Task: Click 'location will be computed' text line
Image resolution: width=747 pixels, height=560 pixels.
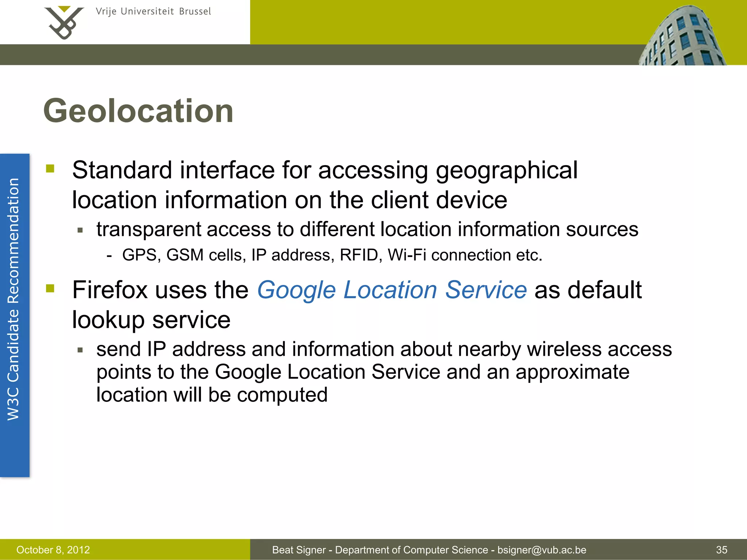Action: click(x=212, y=395)
